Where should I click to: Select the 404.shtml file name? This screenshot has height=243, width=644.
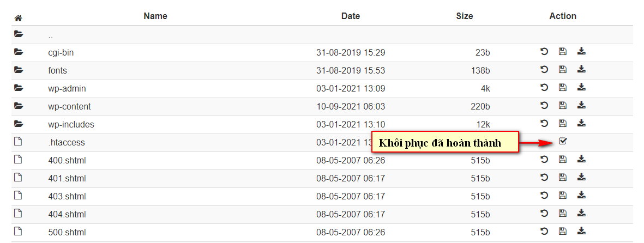[x=67, y=214]
